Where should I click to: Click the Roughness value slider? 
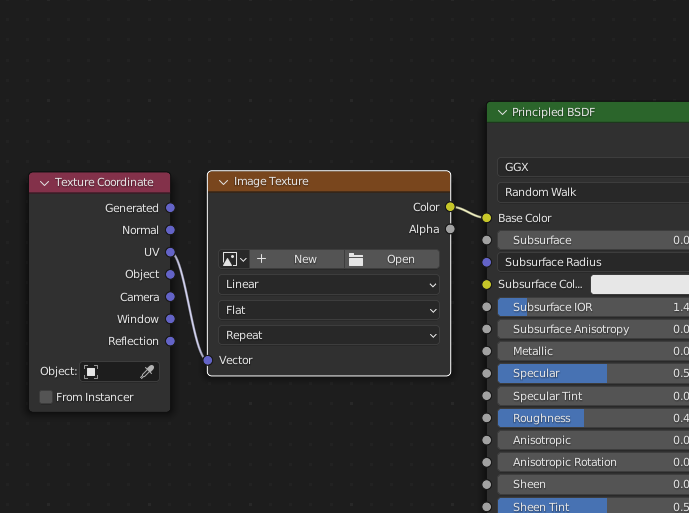click(x=593, y=418)
